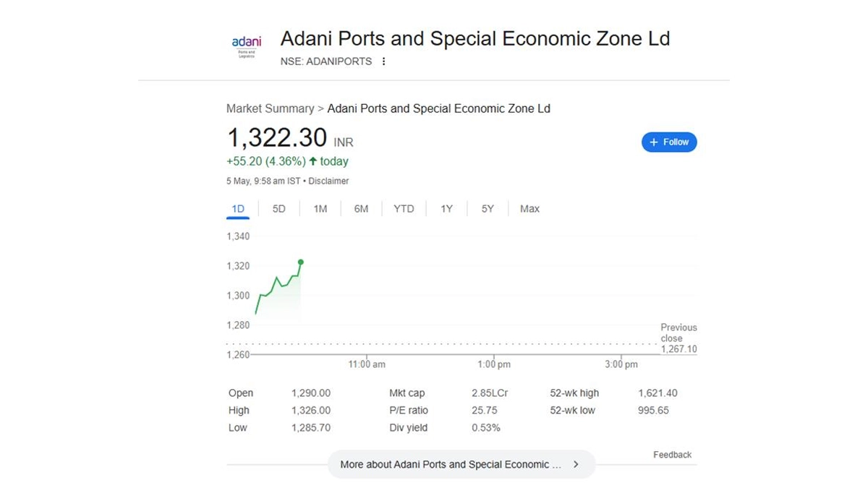The image size is (868, 488).
Task: Click the Feedback link
Action: pos(672,455)
